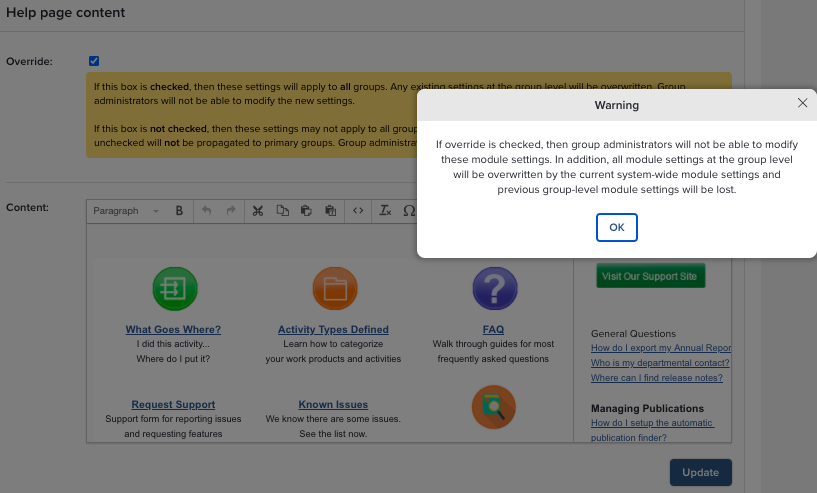The width and height of the screenshot is (817, 493).
Task: Click "I did this activity..." text
Action: point(173,344)
